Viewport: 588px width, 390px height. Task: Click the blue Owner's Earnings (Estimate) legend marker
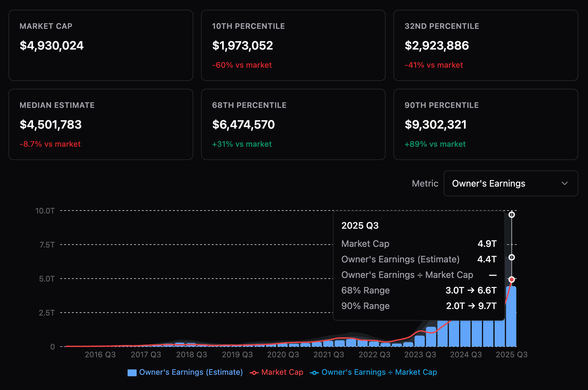[x=132, y=372]
